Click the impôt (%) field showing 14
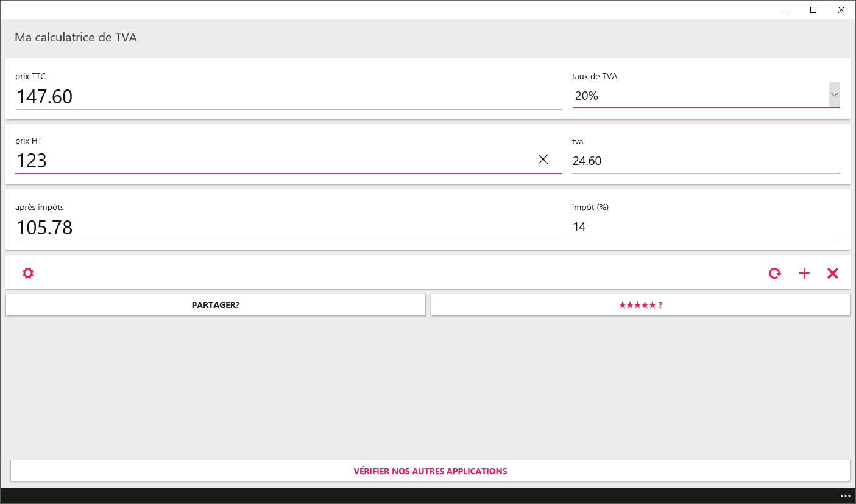The width and height of the screenshot is (856, 504). pos(706,227)
